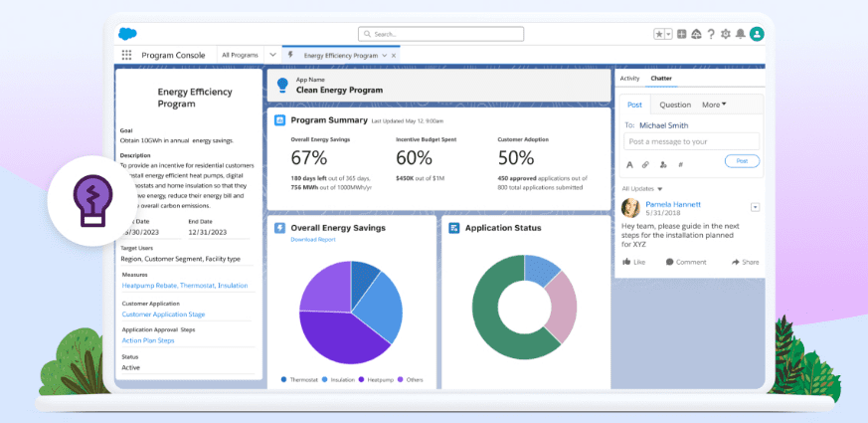Open the Help question mark icon
868x423 pixels.
(x=711, y=34)
